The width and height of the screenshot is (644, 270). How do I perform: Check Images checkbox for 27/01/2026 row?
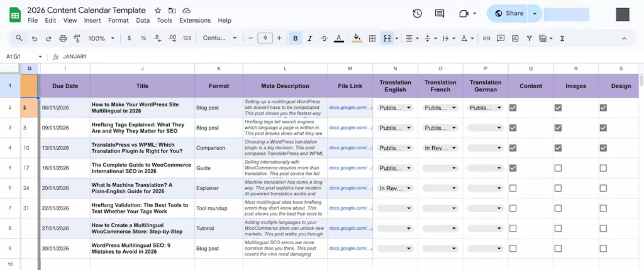point(558,228)
